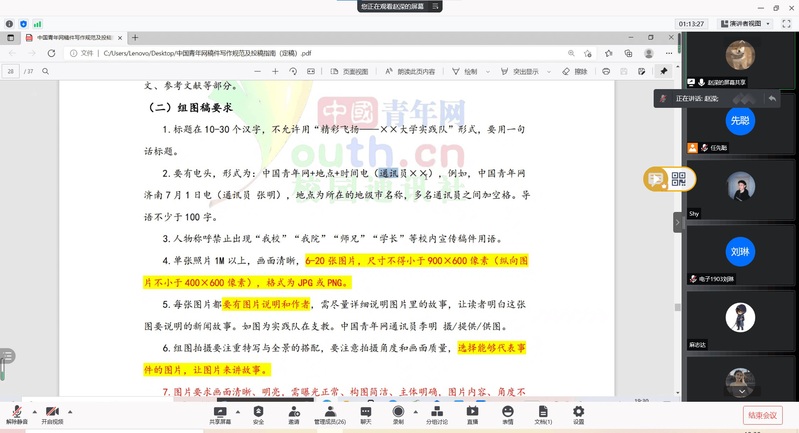Expand more participants down chevron
Image resolution: width=799 pixels, height=433 pixels.
(x=742, y=391)
